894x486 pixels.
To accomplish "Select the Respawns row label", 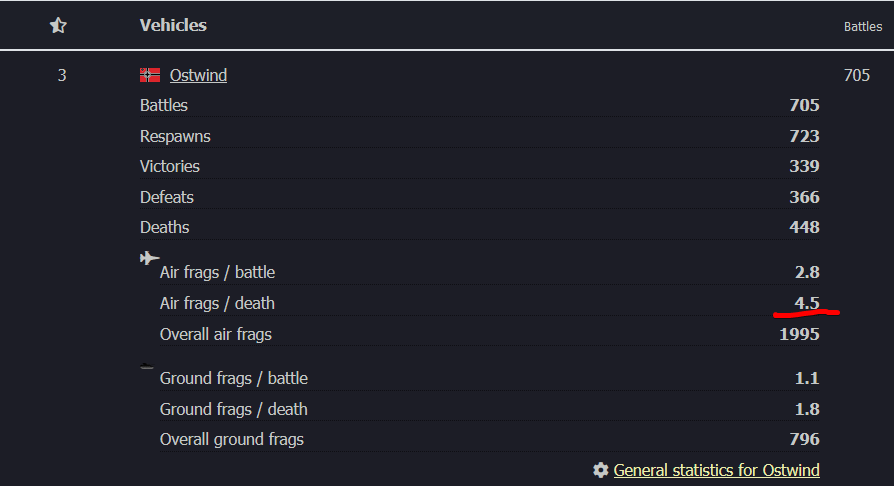I will (175, 136).
